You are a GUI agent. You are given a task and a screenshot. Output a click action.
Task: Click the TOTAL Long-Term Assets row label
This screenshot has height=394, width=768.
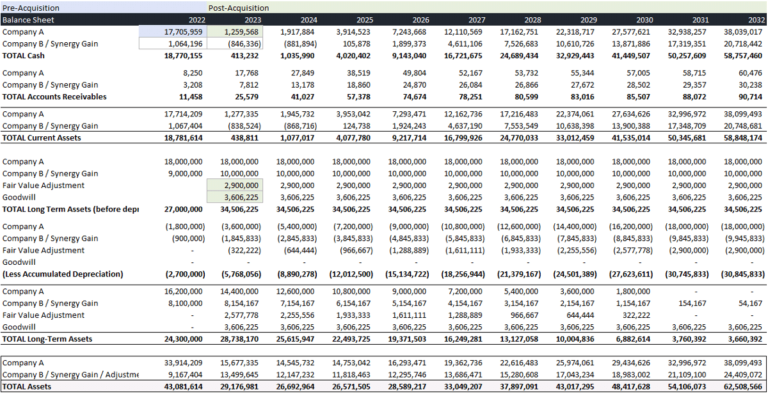47,339
